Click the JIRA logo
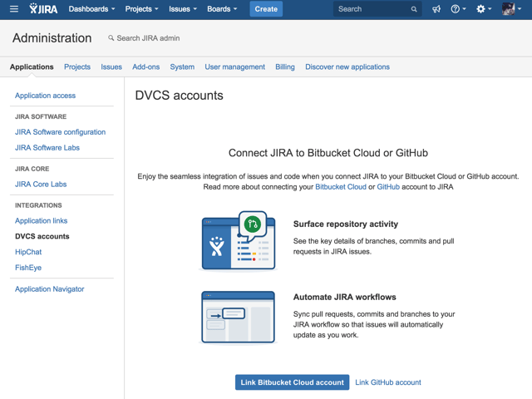The height and width of the screenshot is (399, 532). pos(43,9)
